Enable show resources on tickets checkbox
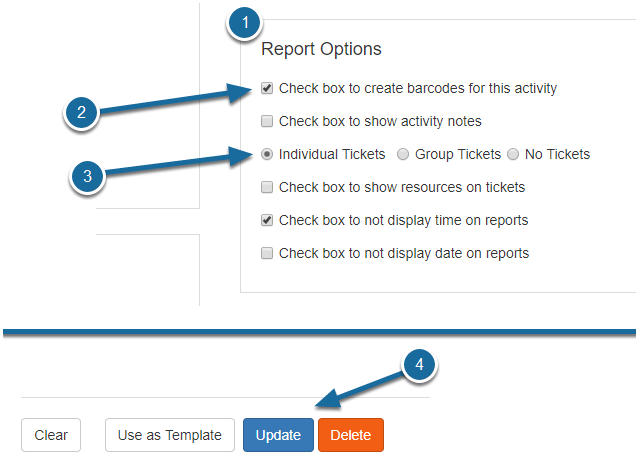The height and width of the screenshot is (470, 639). (x=267, y=187)
